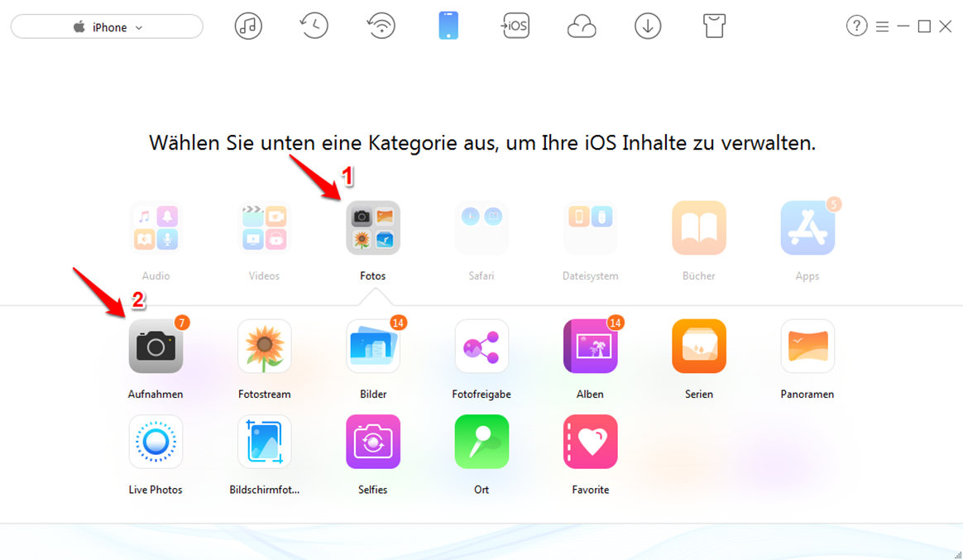Select the Apps category
Screen dimensions: 963x560
[807, 227]
